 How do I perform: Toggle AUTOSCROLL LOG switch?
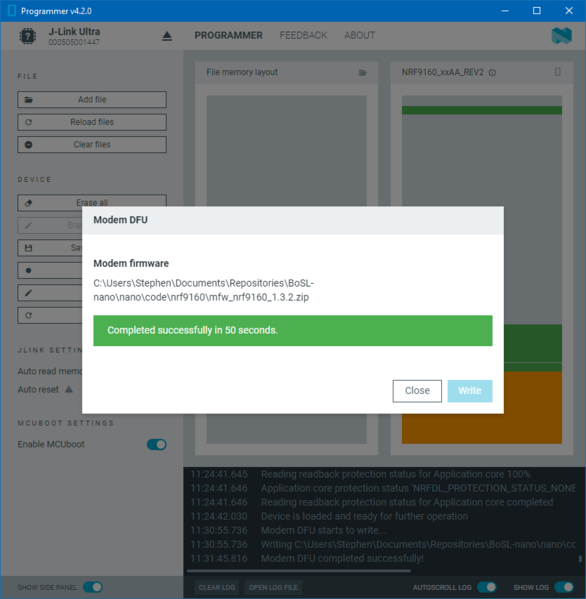[487, 587]
